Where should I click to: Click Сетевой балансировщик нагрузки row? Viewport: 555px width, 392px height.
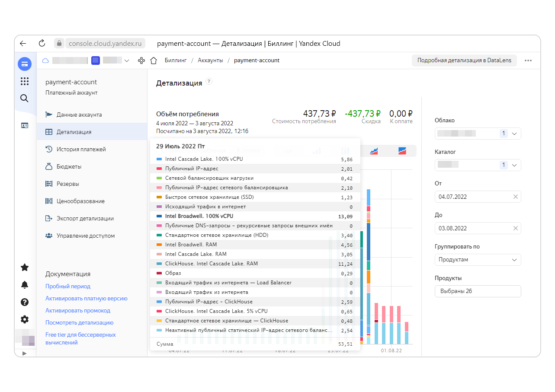coord(255,178)
